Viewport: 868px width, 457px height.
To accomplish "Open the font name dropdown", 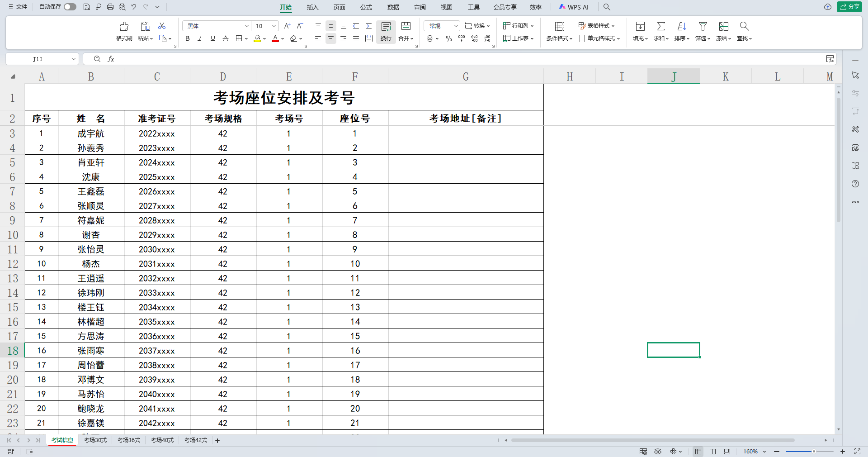I will (x=247, y=26).
